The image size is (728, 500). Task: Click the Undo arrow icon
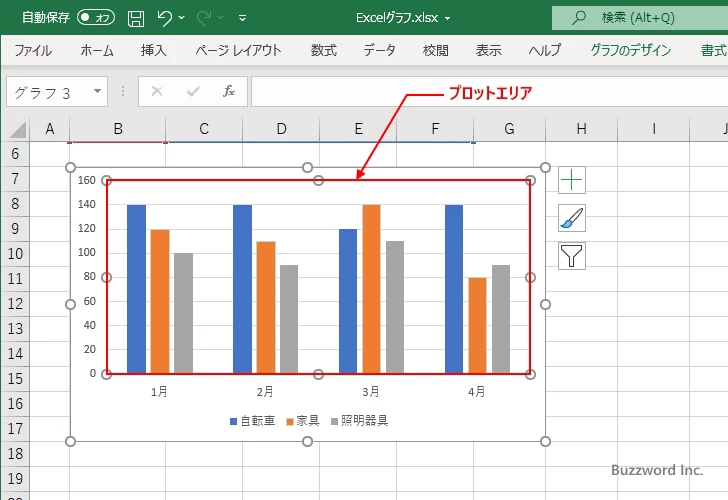coord(164,18)
